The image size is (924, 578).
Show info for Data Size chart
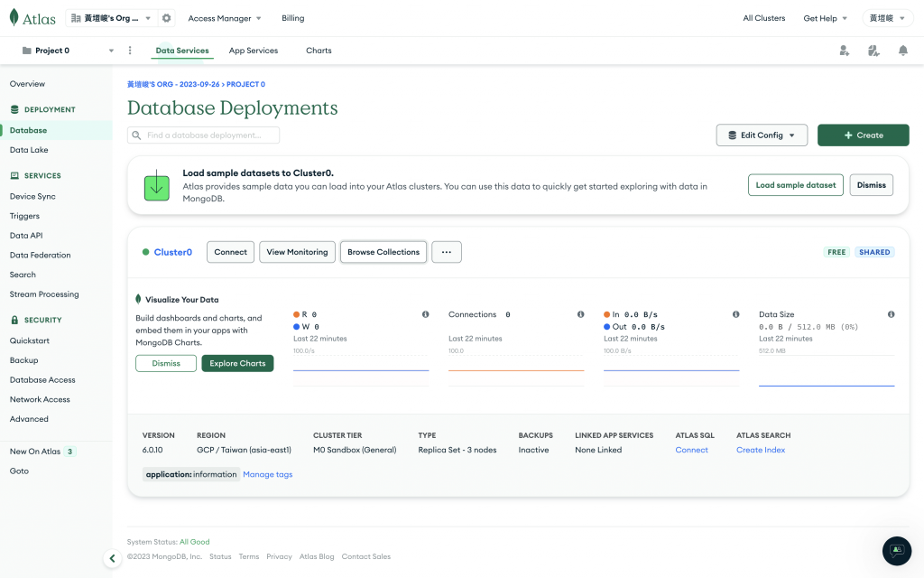[891, 314]
